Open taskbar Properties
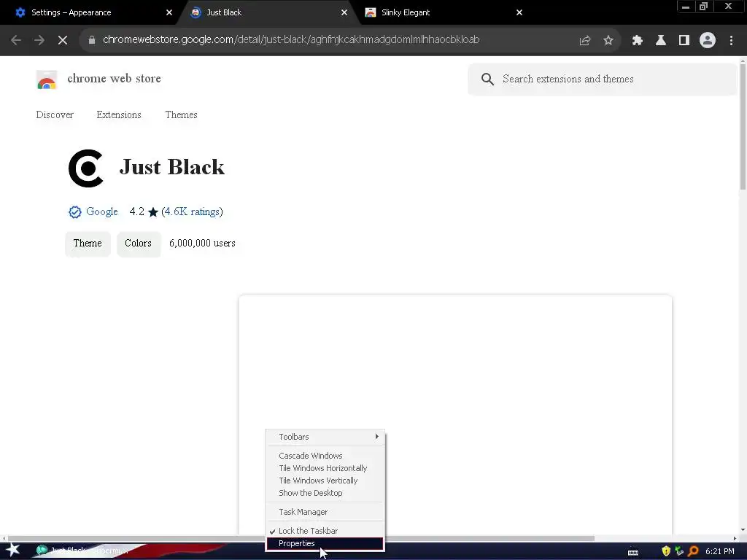747x560 pixels. click(x=325, y=543)
